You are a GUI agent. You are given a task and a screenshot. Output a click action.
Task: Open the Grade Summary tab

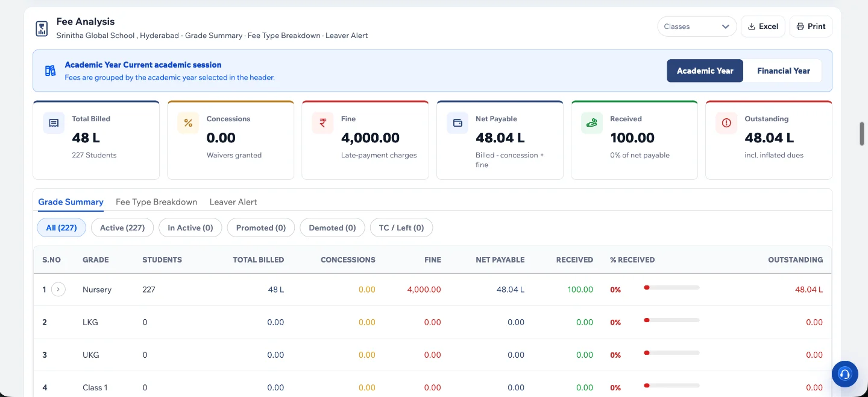71,202
